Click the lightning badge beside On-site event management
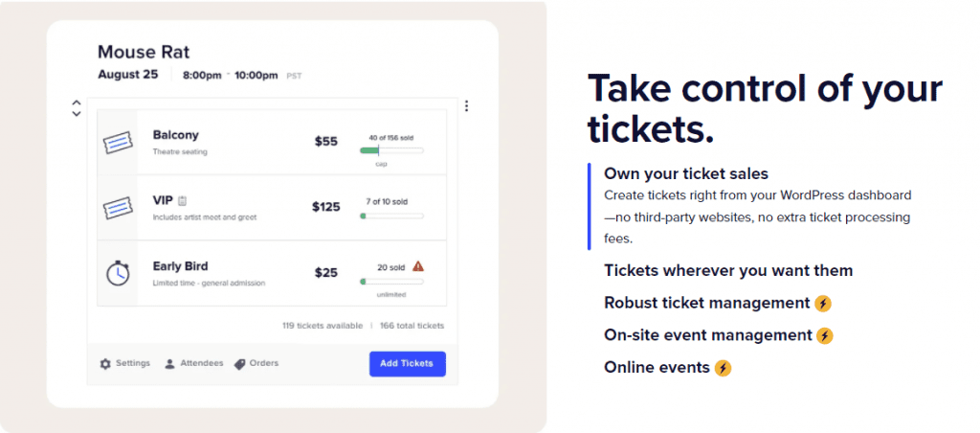The image size is (980, 433). point(825,336)
